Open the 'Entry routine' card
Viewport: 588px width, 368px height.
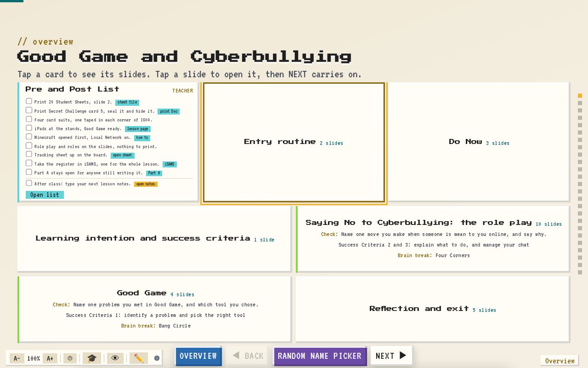tap(294, 142)
